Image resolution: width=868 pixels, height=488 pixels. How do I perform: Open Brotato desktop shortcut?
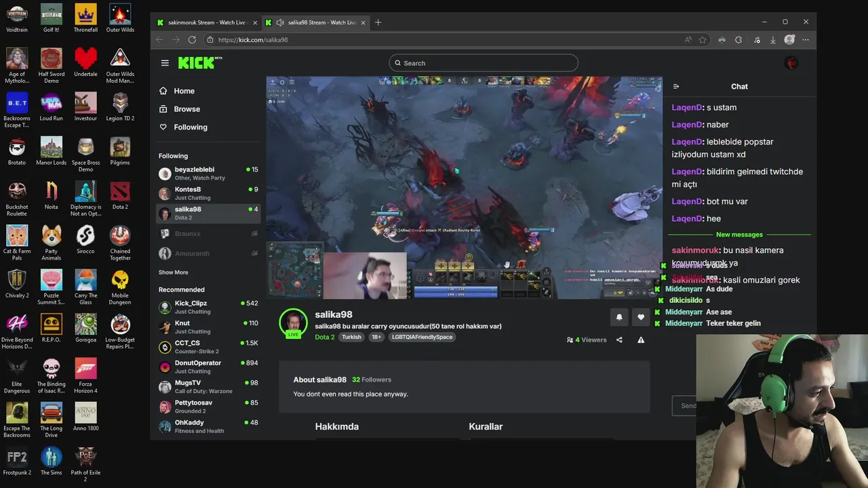point(17,150)
